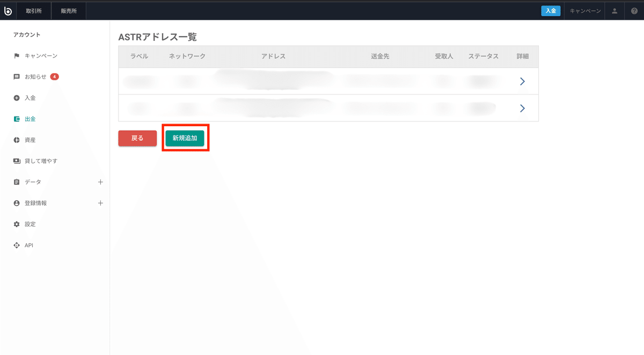Image resolution: width=644 pixels, height=355 pixels.
Task: Open the help question mark icon
Action: 634,11
